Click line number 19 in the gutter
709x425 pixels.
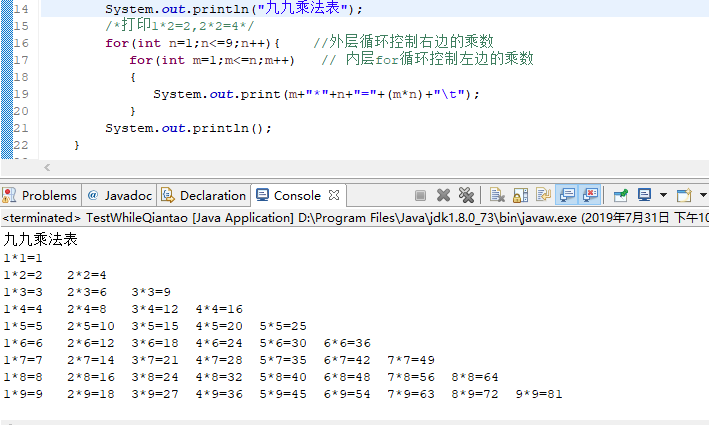(21, 94)
